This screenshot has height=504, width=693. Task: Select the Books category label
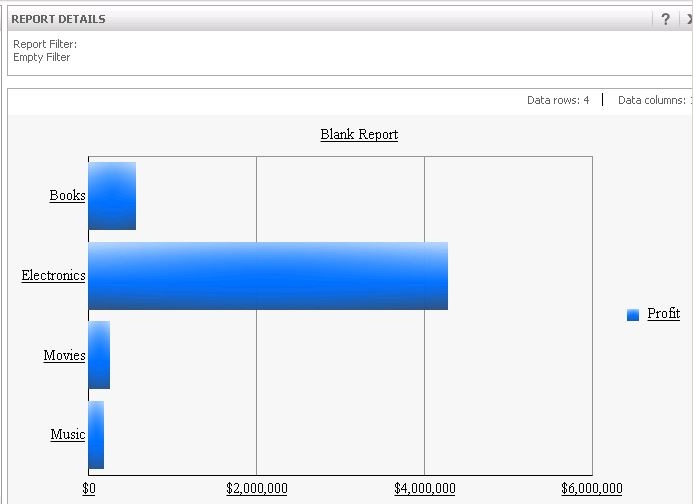(67, 195)
